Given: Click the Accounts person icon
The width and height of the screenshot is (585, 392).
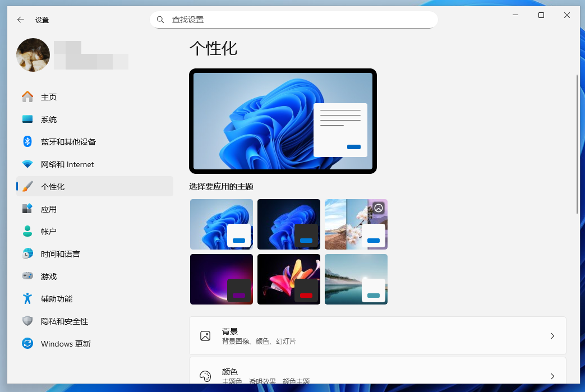Looking at the screenshot, I should point(27,231).
